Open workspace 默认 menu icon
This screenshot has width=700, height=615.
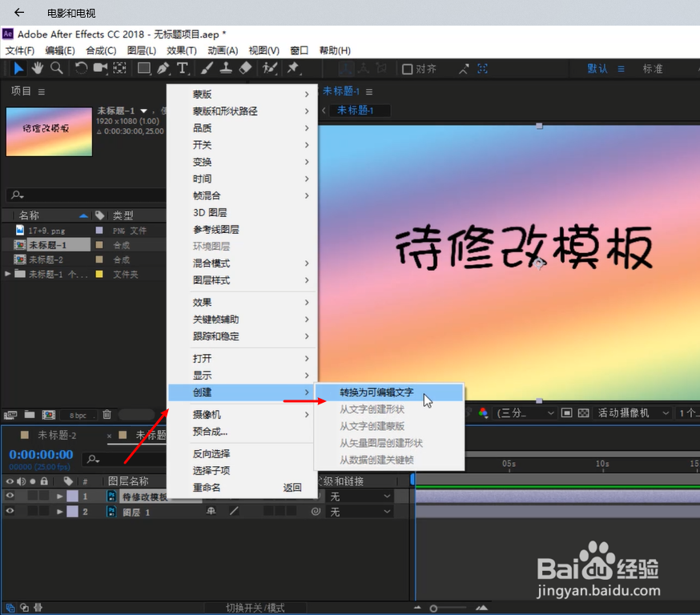pos(621,69)
